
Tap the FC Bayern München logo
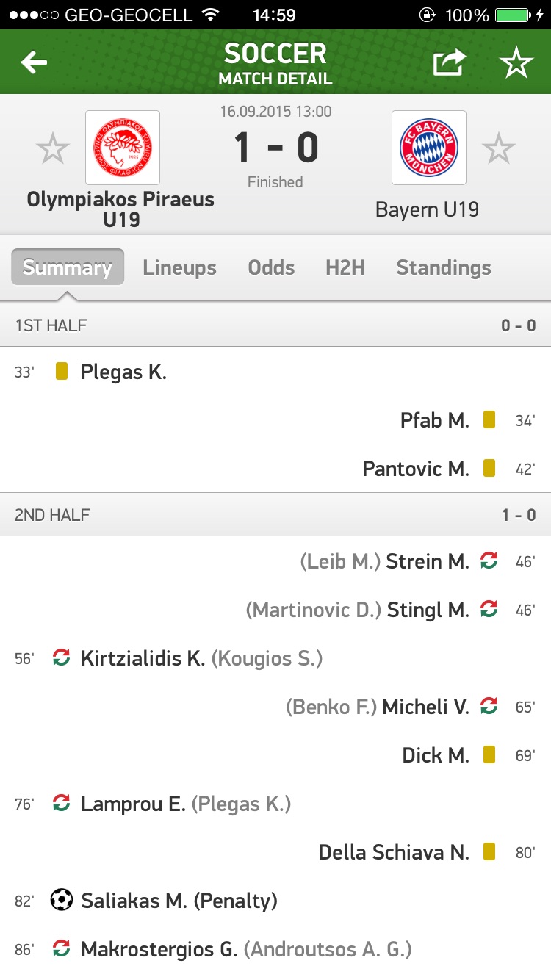tap(429, 148)
